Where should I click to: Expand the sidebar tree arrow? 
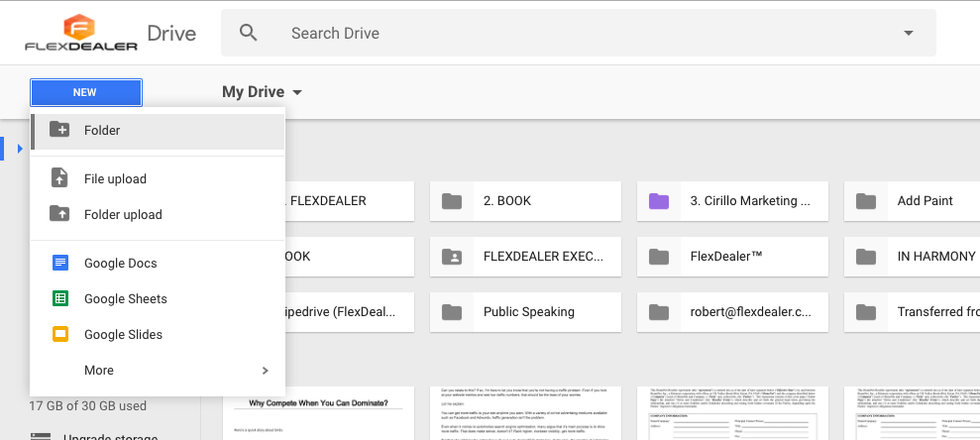pos(20,150)
